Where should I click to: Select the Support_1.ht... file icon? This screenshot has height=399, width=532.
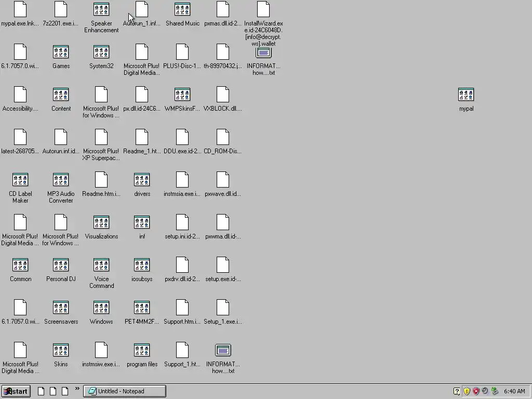pos(182,350)
